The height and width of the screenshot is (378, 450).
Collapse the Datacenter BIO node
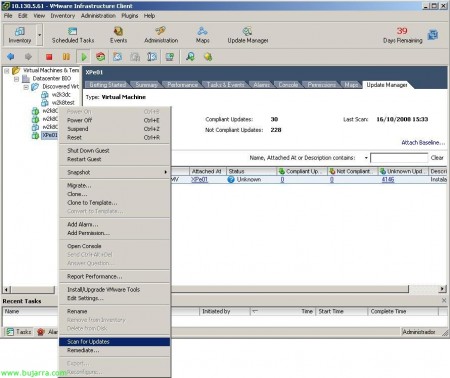pos(16,79)
